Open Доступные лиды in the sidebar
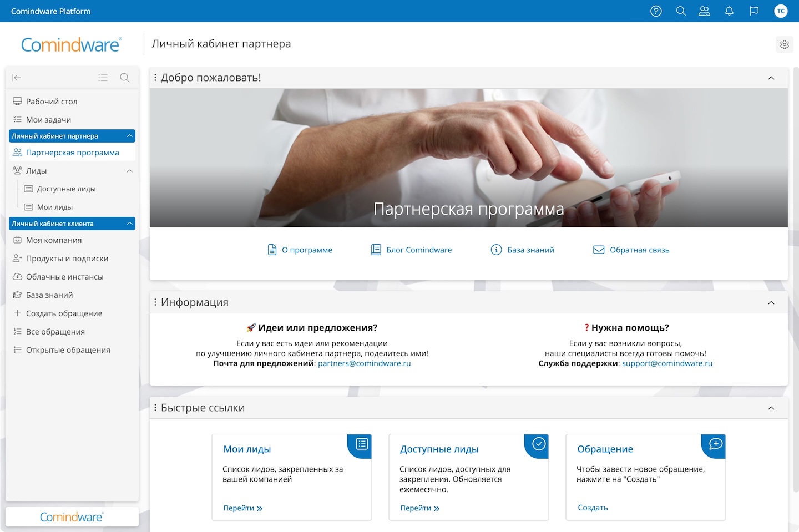This screenshot has width=799, height=532. (x=72, y=189)
